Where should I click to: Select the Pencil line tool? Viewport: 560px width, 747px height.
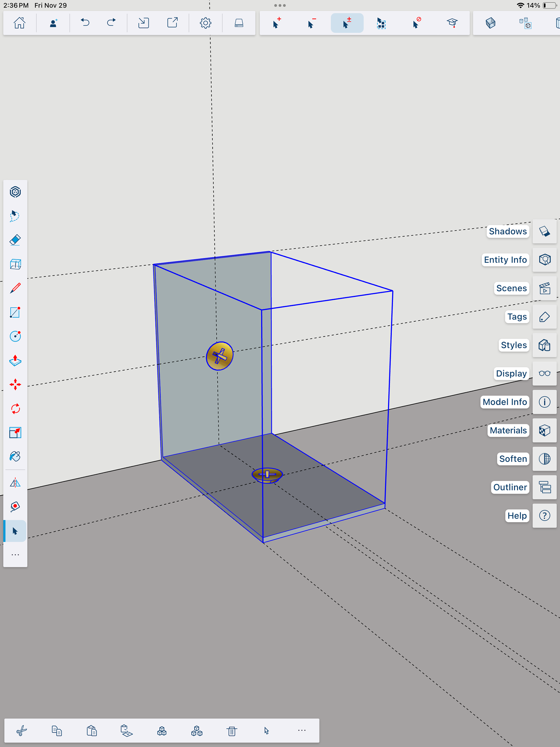(x=15, y=288)
